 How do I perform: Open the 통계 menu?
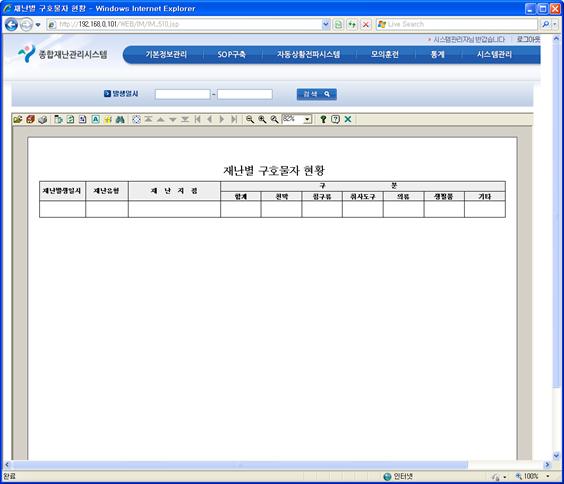click(437, 55)
